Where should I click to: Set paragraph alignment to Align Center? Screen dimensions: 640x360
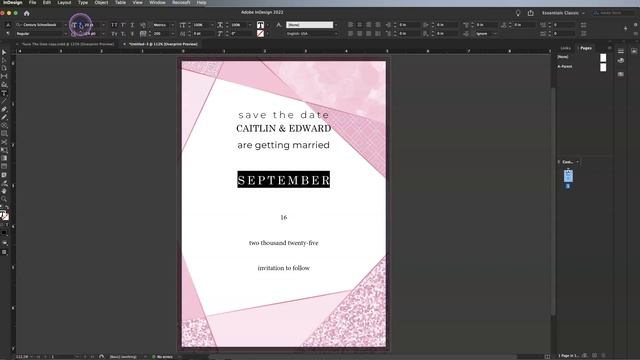point(360,25)
